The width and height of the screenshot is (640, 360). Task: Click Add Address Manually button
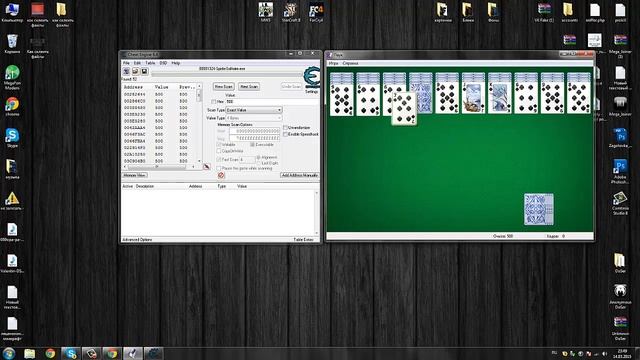coord(300,175)
